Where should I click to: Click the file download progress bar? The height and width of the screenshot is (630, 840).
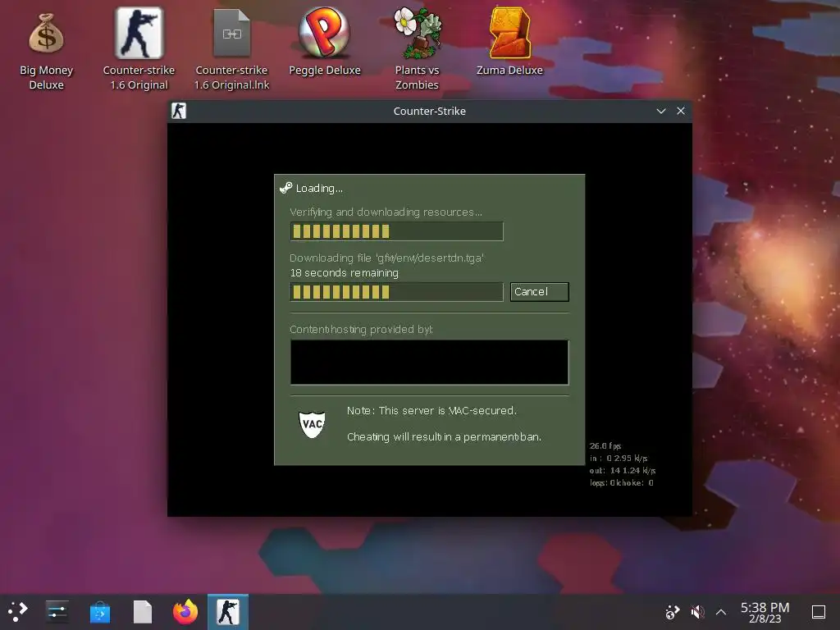click(396, 292)
